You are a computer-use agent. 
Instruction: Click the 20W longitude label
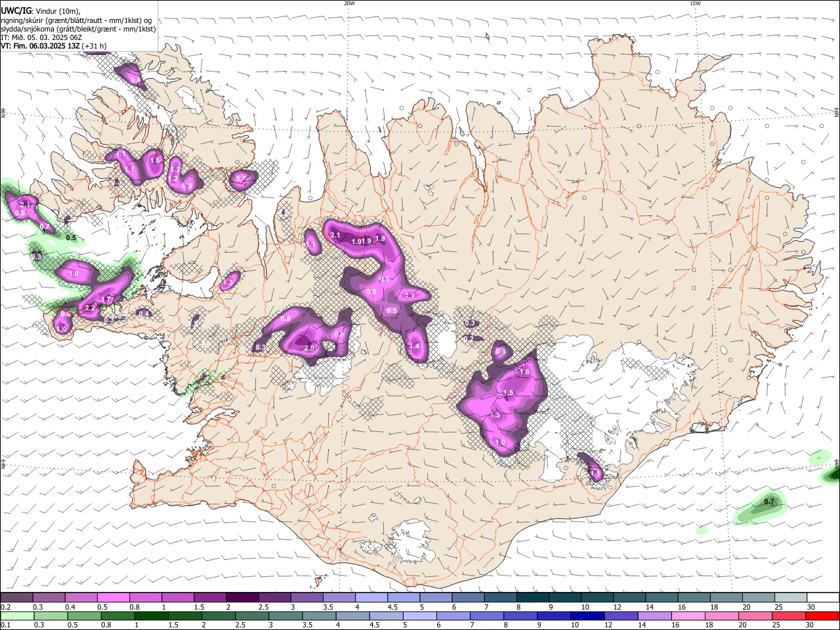coord(349,3)
